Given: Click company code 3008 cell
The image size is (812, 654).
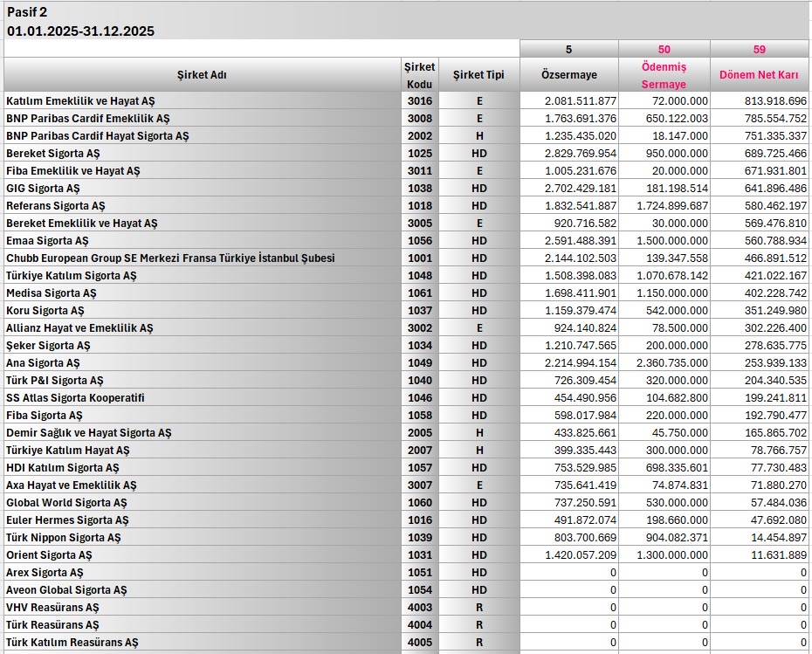Looking at the screenshot, I should click(x=419, y=119).
